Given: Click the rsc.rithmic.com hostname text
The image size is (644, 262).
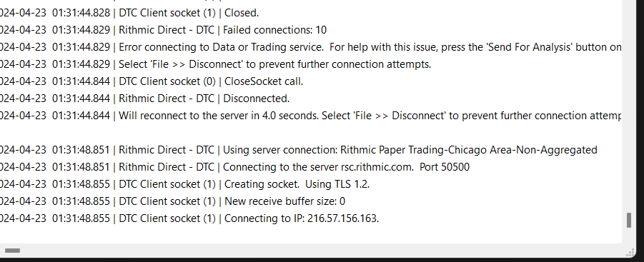Looking at the screenshot, I should (x=377, y=167).
